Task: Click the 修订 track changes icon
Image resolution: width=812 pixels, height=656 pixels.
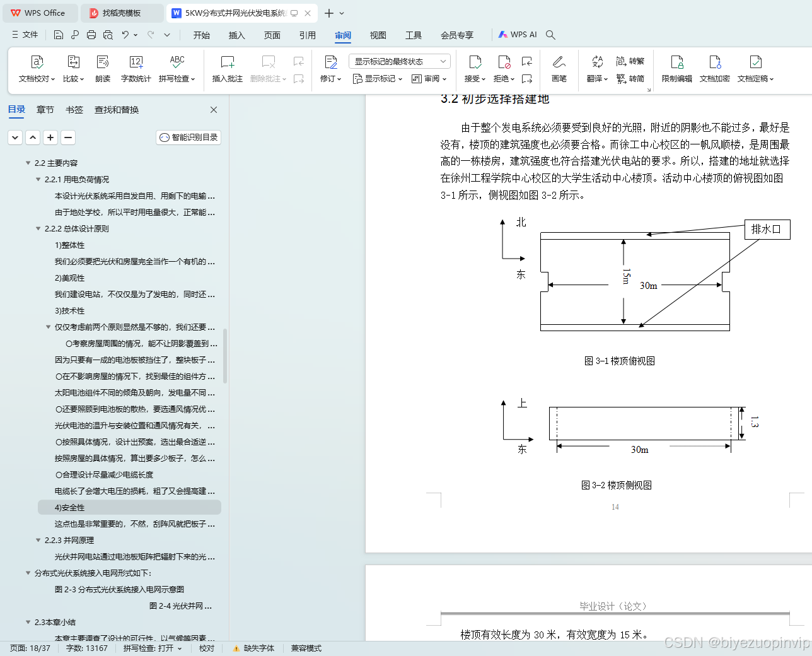Action: pyautogui.click(x=331, y=62)
